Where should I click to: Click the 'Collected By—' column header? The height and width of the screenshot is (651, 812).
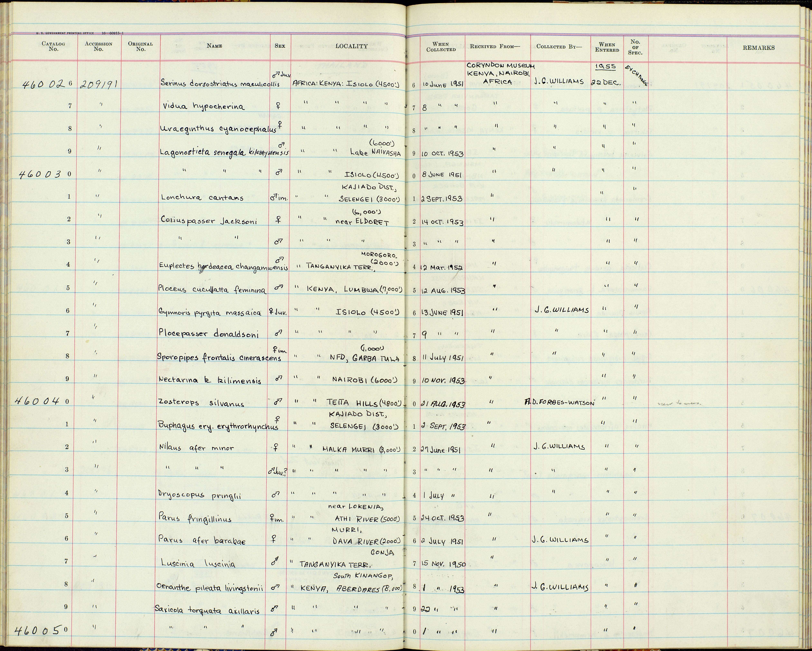(x=559, y=47)
